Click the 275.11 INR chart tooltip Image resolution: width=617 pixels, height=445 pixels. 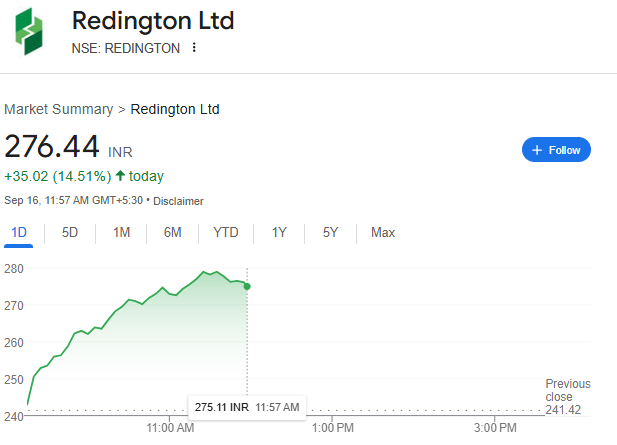pyautogui.click(x=246, y=407)
